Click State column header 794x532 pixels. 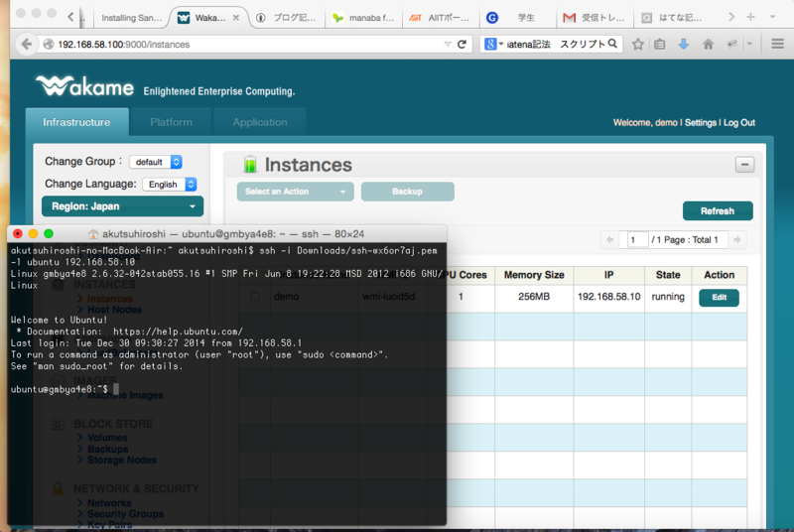(667, 275)
